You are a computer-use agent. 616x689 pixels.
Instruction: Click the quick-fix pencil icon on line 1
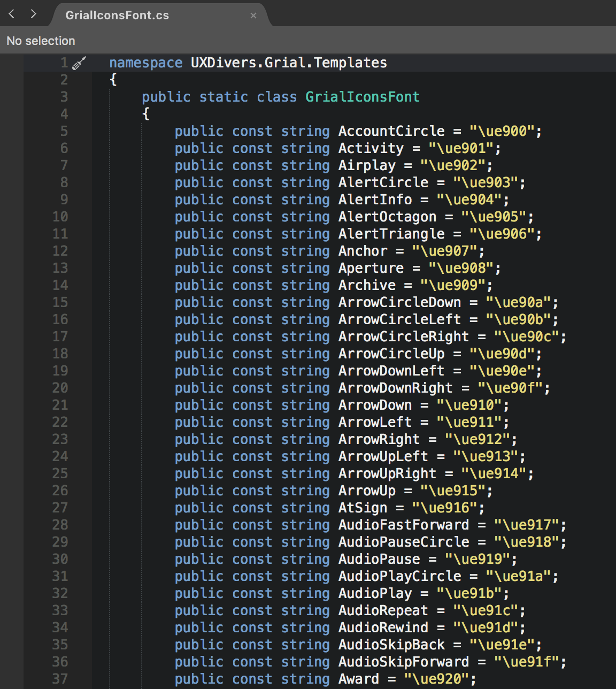(x=79, y=63)
